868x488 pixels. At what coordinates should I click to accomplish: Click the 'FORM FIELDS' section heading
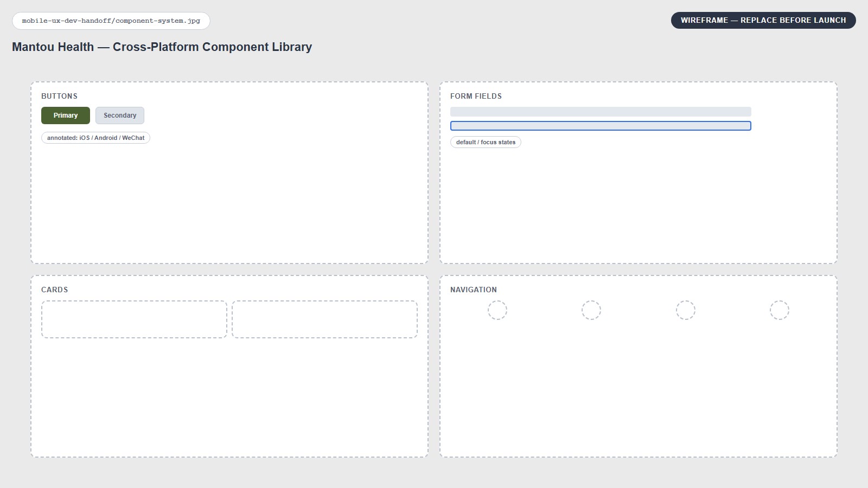point(476,96)
